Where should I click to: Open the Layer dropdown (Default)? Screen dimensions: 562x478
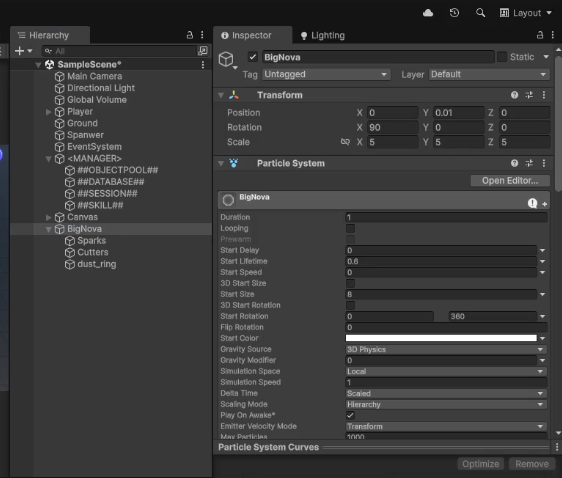pos(489,75)
